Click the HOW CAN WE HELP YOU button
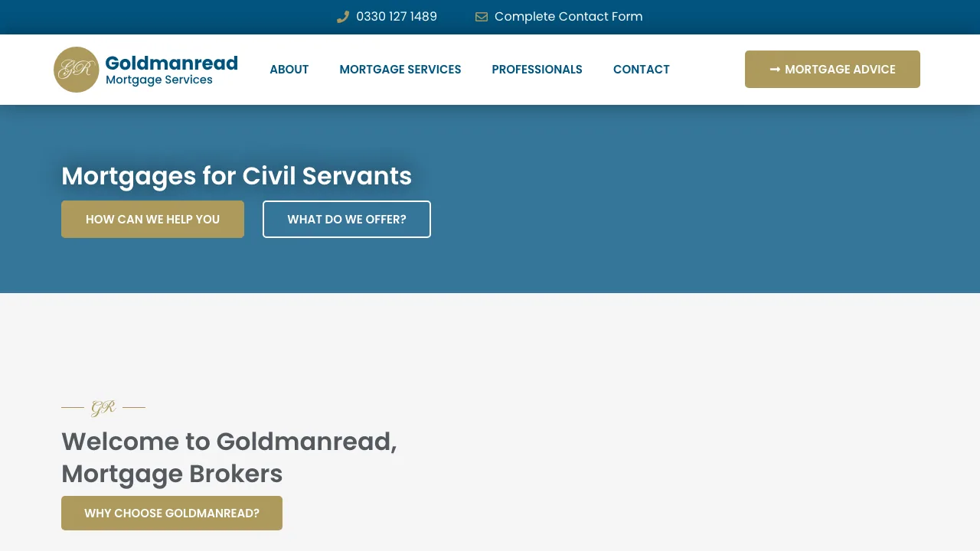This screenshot has width=980, height=551. (x=152, y=219)
